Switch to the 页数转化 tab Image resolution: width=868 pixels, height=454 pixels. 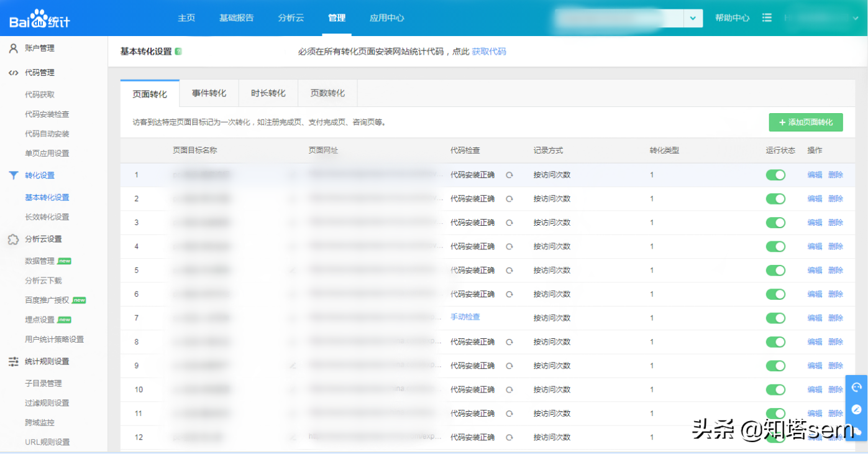(327, 93)
